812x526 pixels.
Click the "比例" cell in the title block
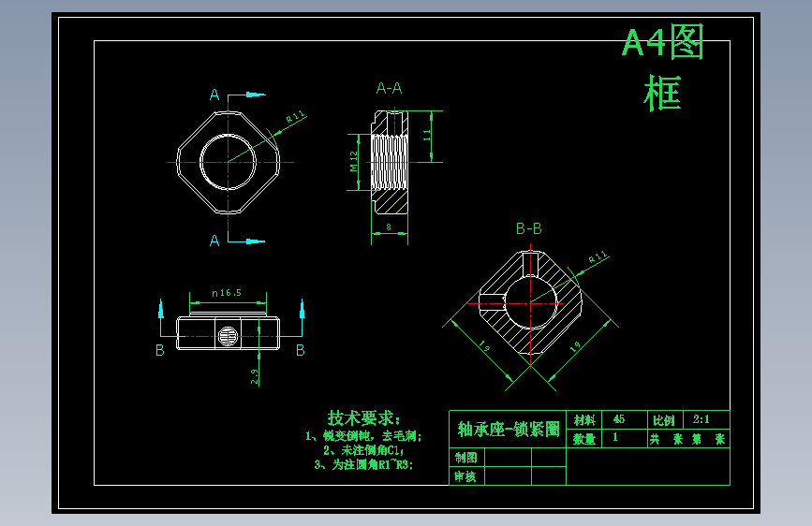tap(664, 420)
